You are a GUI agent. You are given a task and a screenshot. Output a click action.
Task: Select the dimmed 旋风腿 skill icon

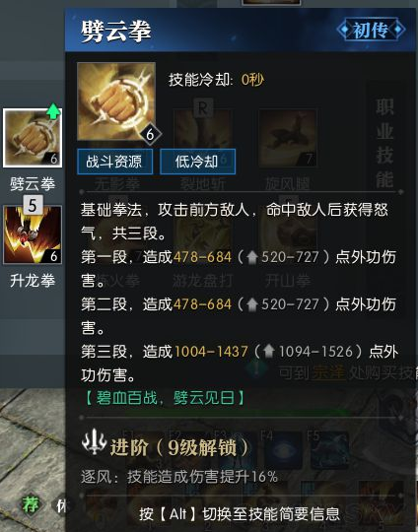288,138
